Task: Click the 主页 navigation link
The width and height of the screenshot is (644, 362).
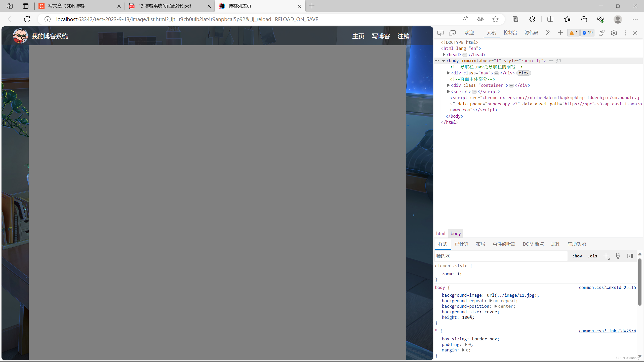Action: (x=358, y=36)
